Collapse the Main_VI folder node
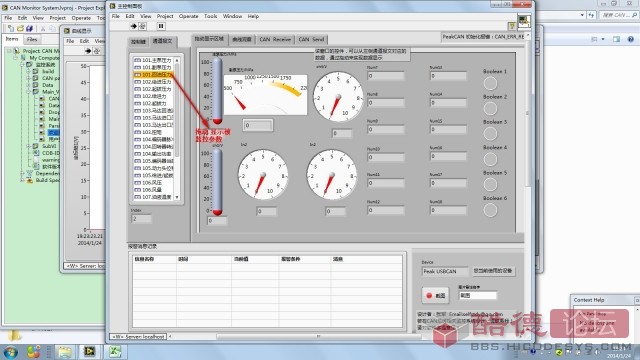 [28, 92]
